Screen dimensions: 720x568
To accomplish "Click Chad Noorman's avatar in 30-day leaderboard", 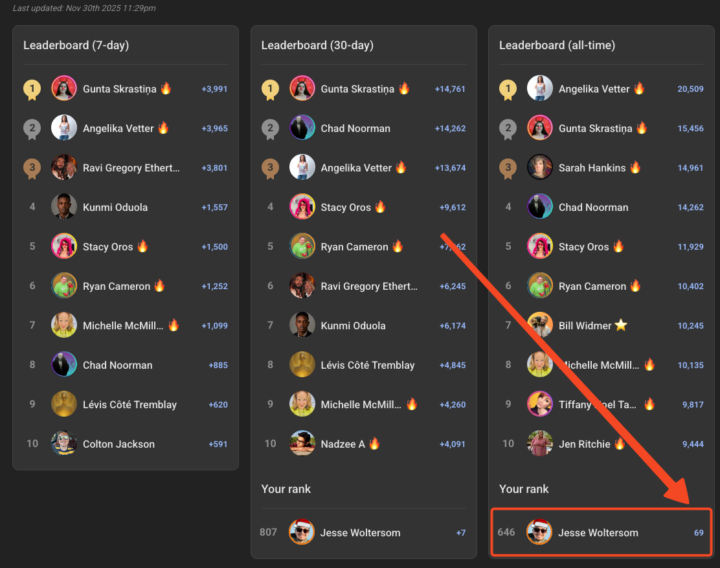I will pos(302,128).
